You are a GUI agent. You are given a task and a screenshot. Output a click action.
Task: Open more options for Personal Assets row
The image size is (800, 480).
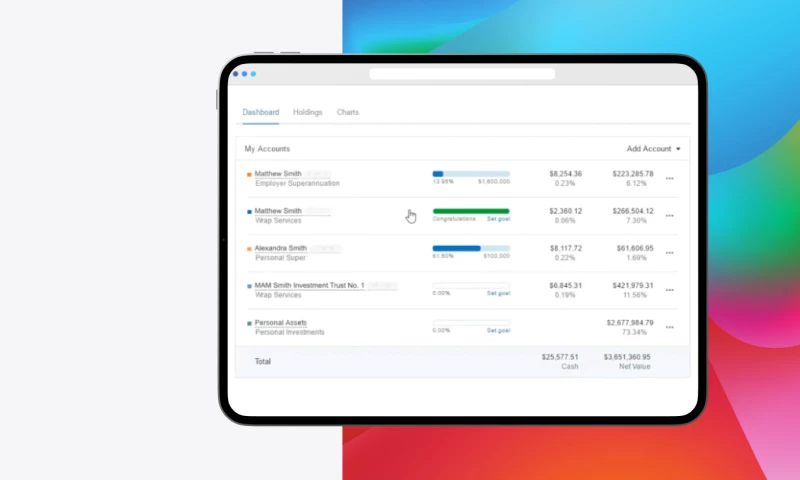pos(669,327)
